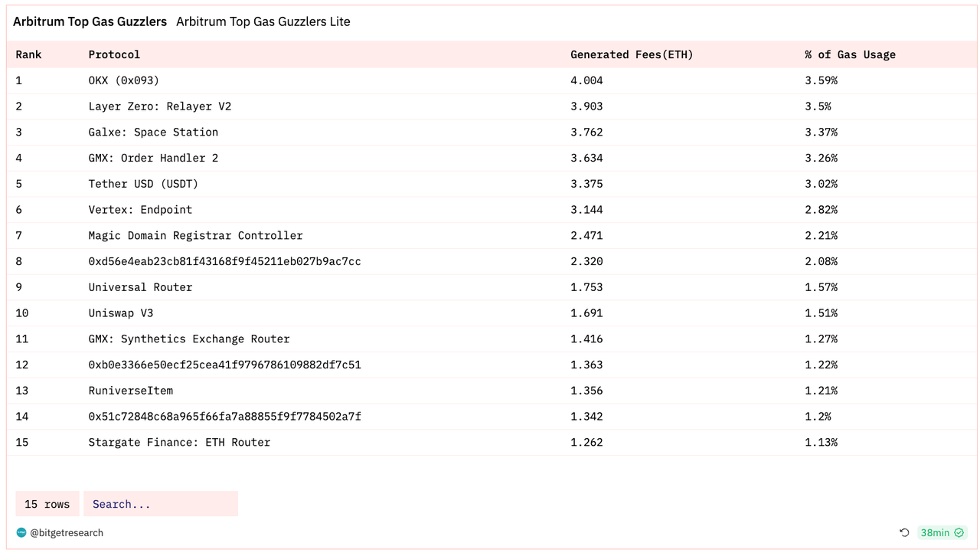Sort by % of Gas Usage header
This screenshot has height=553, width=980.
[850, 54]
